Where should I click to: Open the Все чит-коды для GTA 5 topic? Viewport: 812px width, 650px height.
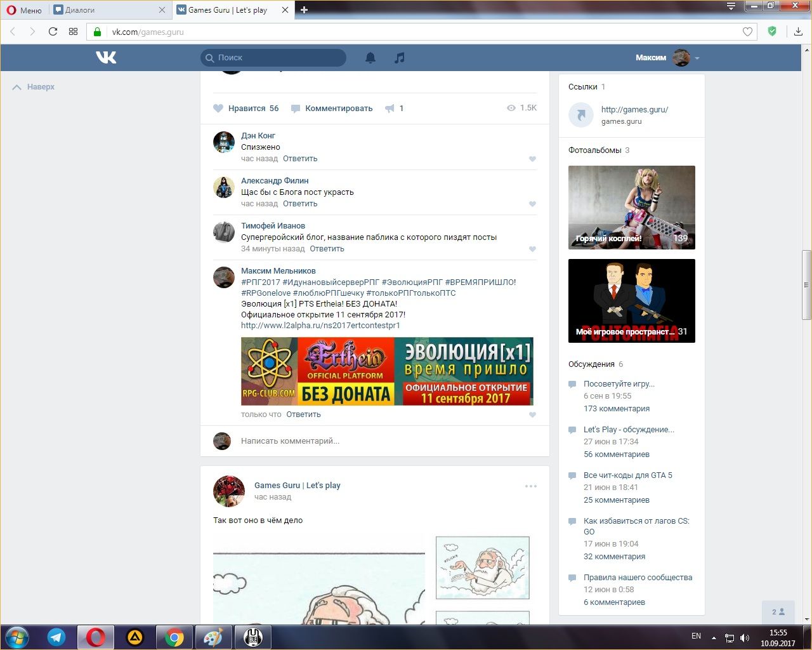628,475
